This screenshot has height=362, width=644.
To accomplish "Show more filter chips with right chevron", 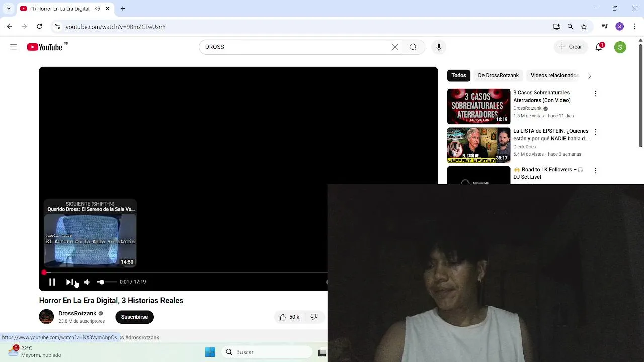I will pos(589,76).
